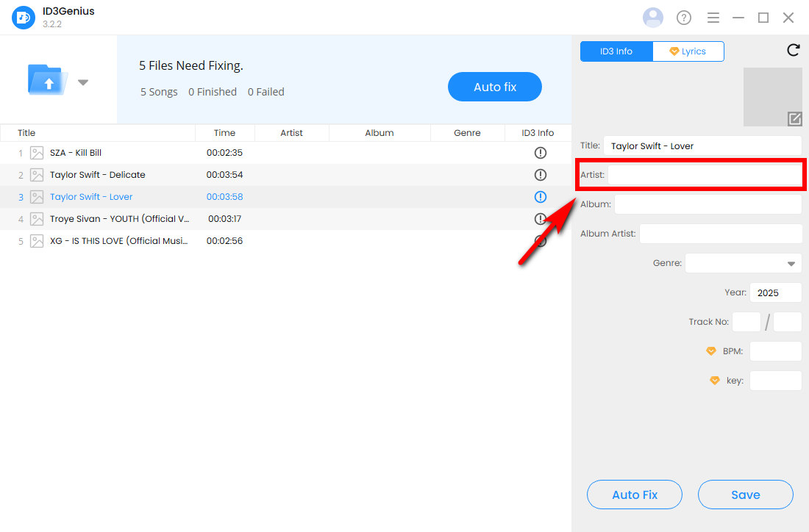This screenshot has height=532, width=809.
Task: Click the 00:02:35 time value
Action: click(224, 153)
